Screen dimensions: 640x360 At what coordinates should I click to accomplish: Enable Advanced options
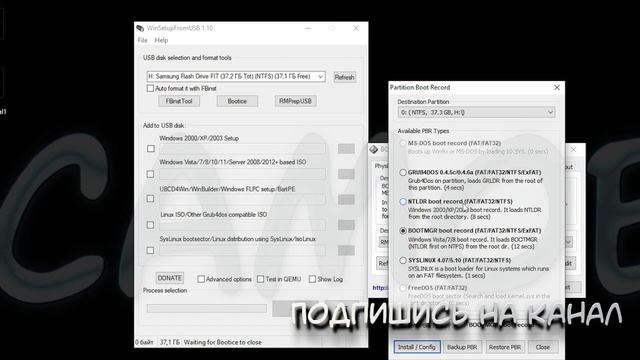[x=201, y=279]
